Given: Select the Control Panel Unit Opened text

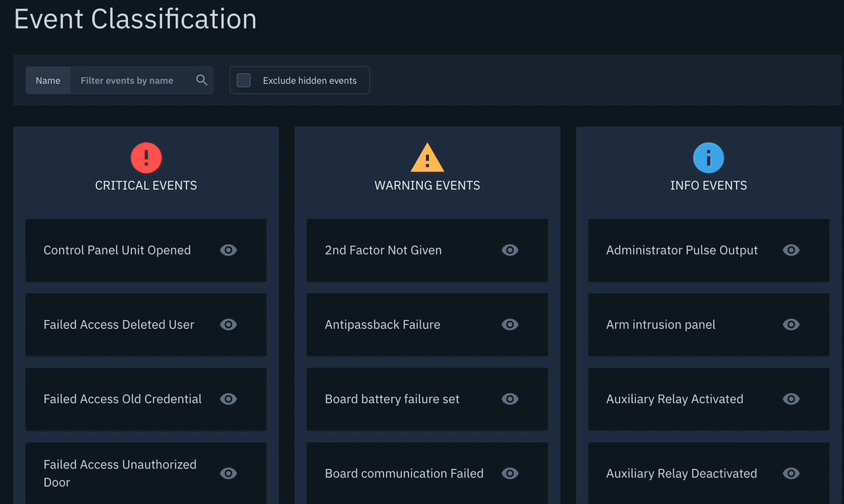Looking at the screenshot, I should pyautogui.click(x=117, y=250).
